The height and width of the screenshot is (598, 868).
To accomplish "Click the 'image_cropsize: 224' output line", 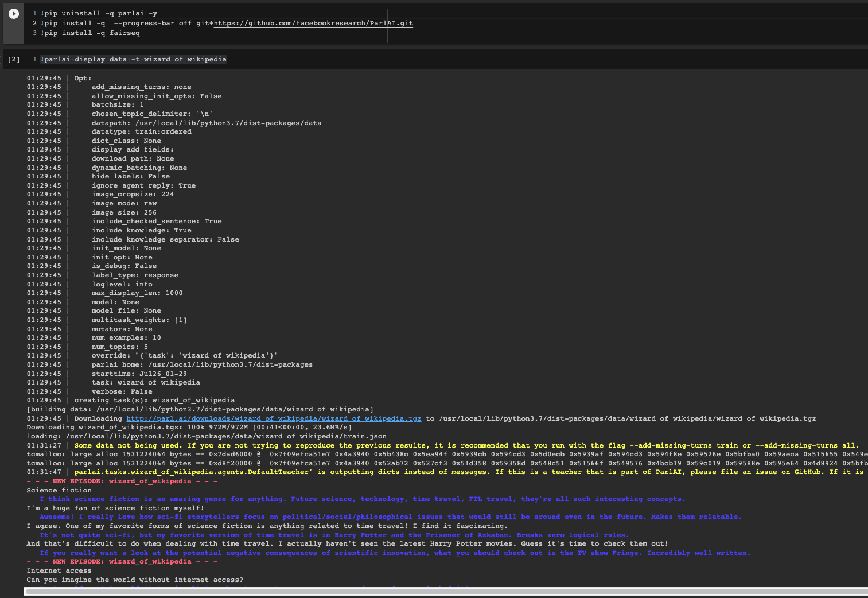I will tap(133, 194).
